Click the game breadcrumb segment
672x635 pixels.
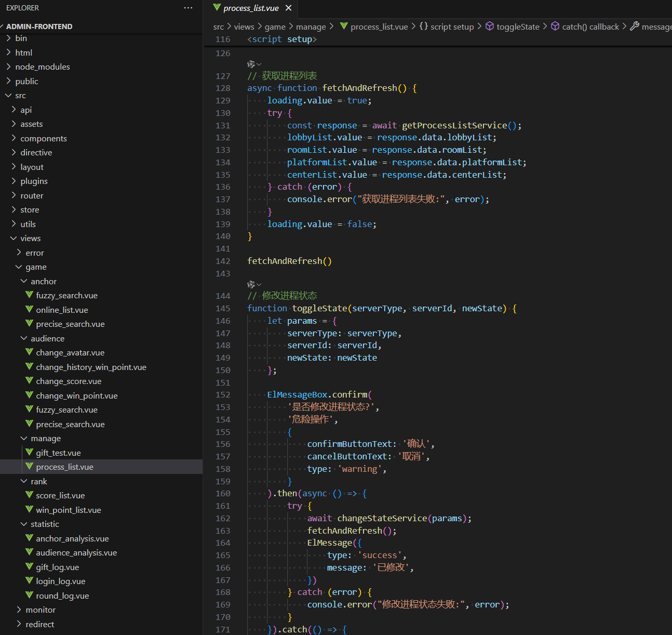click(x=275, y=27)
